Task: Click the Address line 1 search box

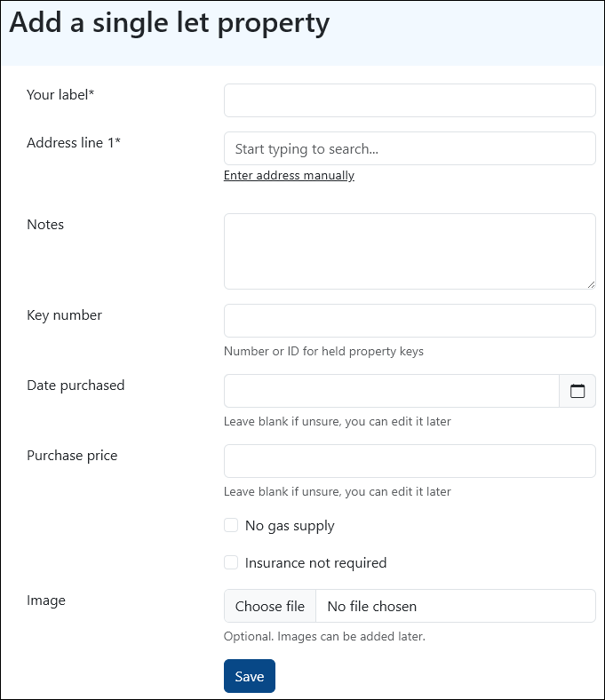Action: pyautogui.click(x=410, y=148)
